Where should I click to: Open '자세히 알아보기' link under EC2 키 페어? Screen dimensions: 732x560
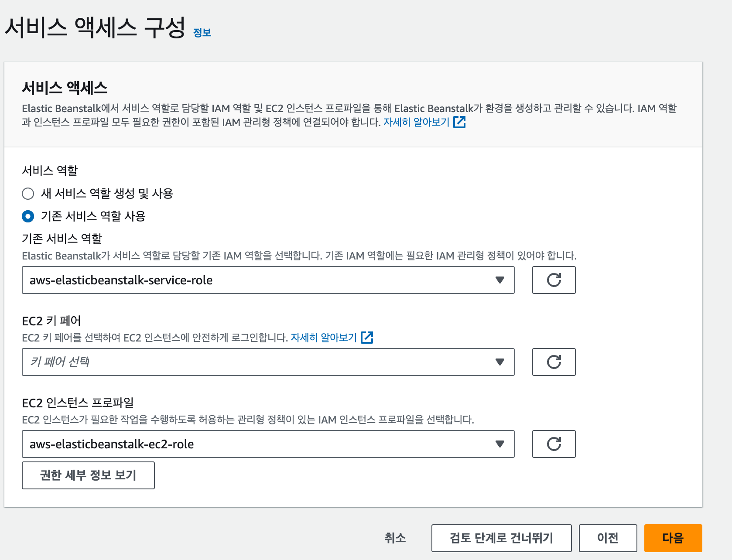pos(324,338)
